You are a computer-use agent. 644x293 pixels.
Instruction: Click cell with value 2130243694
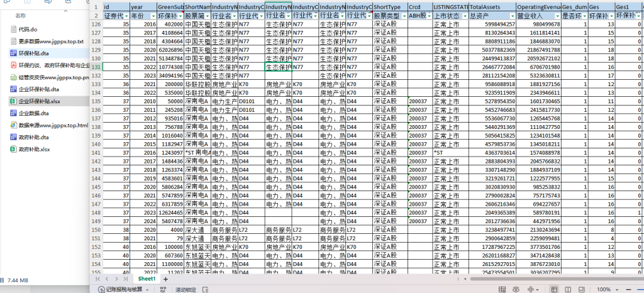[538, 229]
